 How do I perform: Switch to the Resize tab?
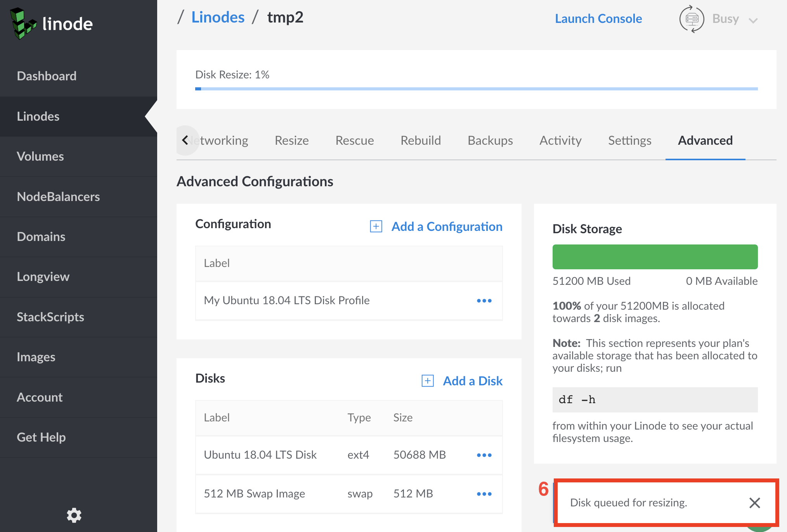292,140
